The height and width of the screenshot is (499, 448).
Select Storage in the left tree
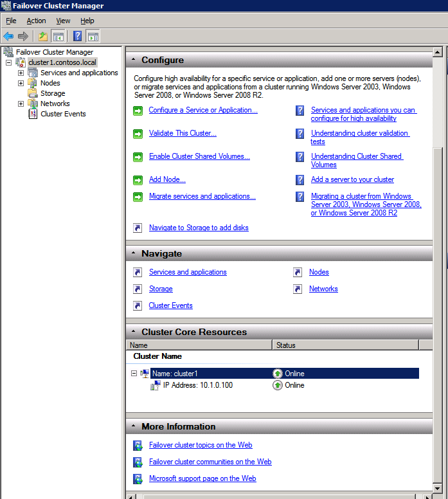(x=53, y=93)
